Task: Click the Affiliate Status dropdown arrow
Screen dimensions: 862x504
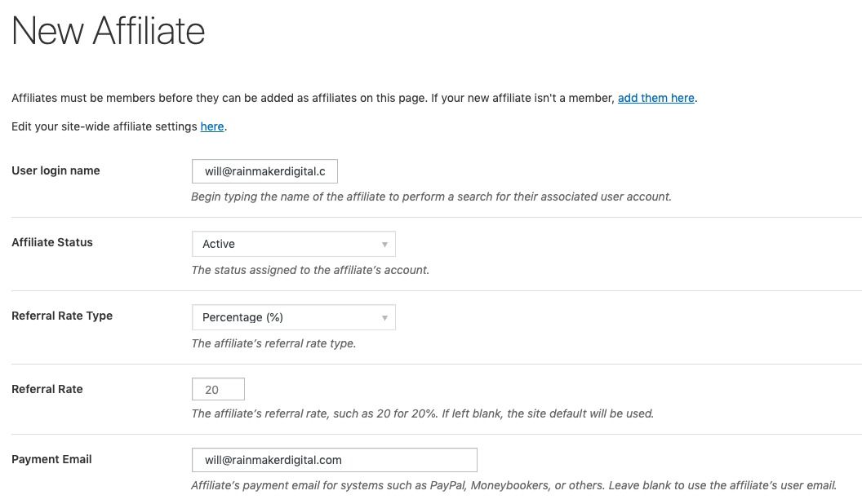Action: (384, 243)
